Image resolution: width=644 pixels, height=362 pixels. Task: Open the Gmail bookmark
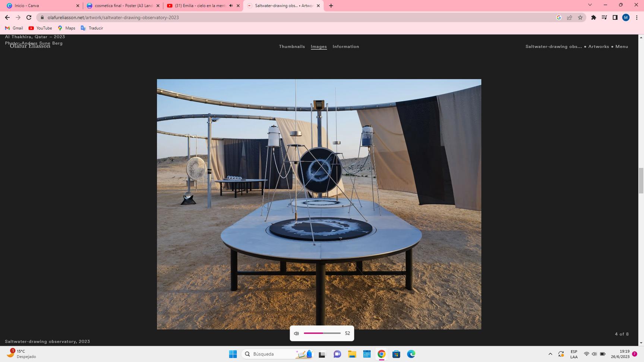tap(14, 28)
